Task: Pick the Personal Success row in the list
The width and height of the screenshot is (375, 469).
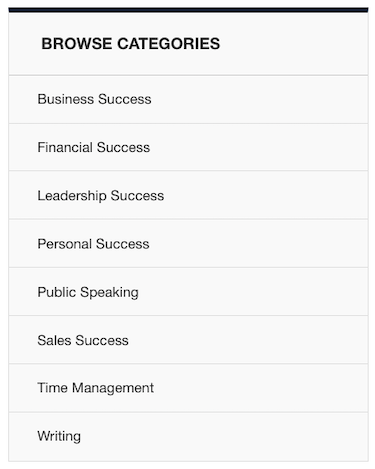Action: (188, 244)
